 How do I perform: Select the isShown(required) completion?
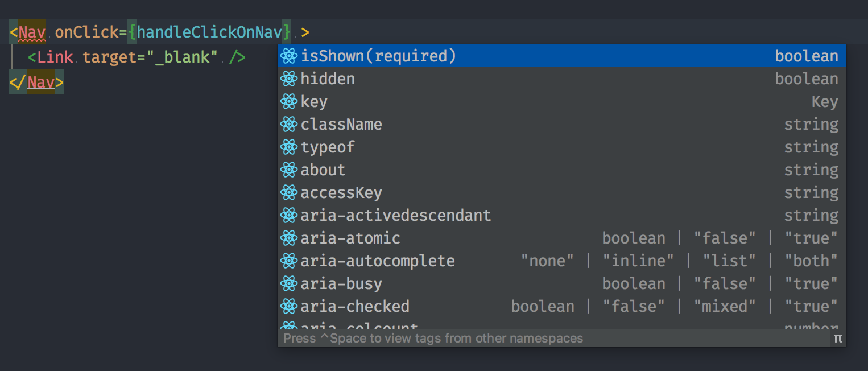(562, 56)
